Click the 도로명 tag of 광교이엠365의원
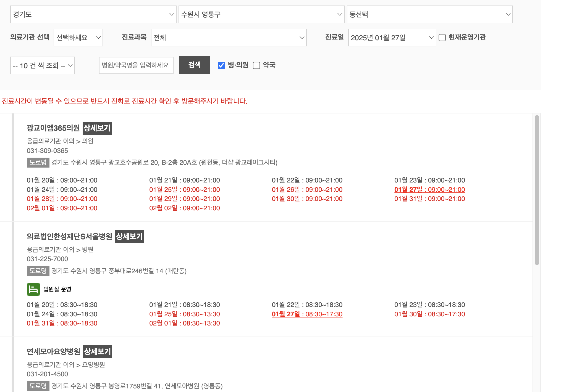The width and height of the screenshot is (561, 392). pos(38,162)
